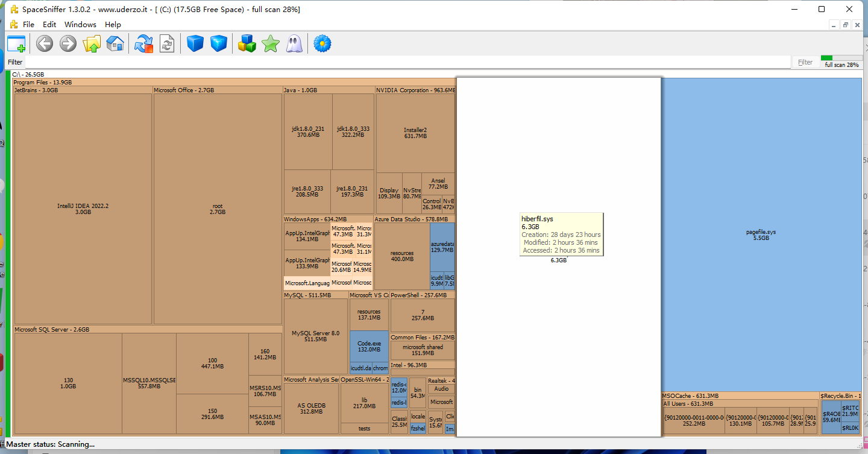Go to the home root view

click(115, 43)
